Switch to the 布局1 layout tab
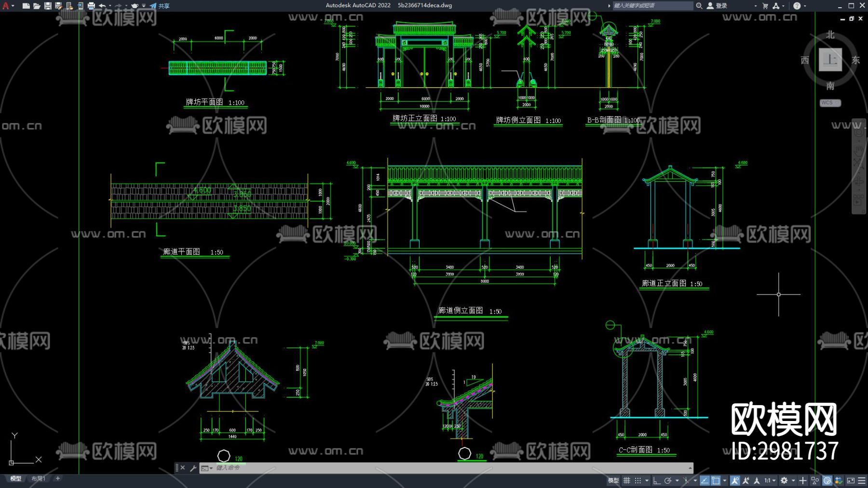Screen dimensions: 868x488 click(x=38, y=478)
